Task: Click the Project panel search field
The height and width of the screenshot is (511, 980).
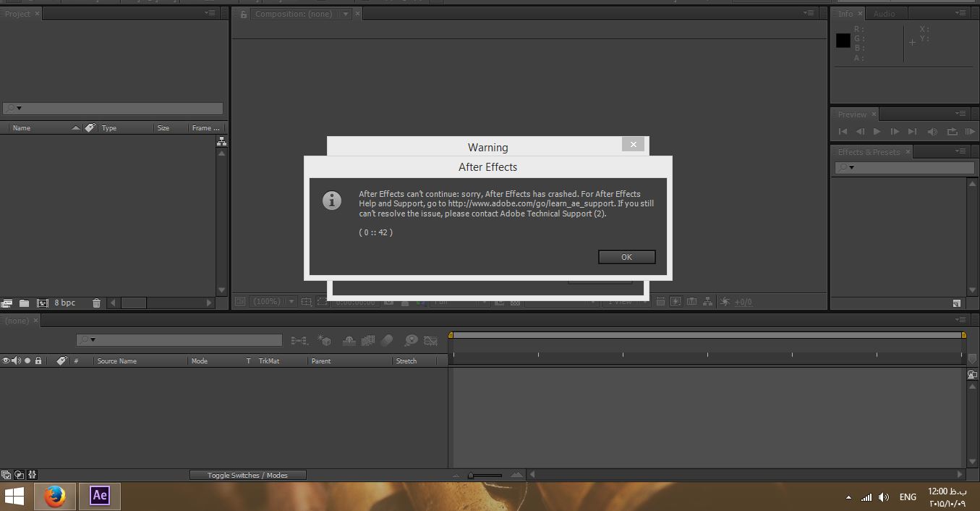Action: pyautogui.click(x=113, y=109)
